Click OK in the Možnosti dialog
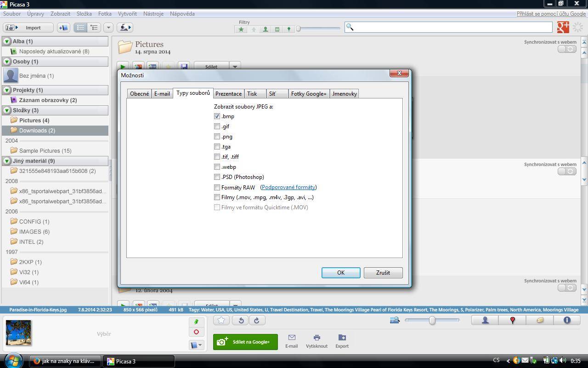 tap(341, 273)
